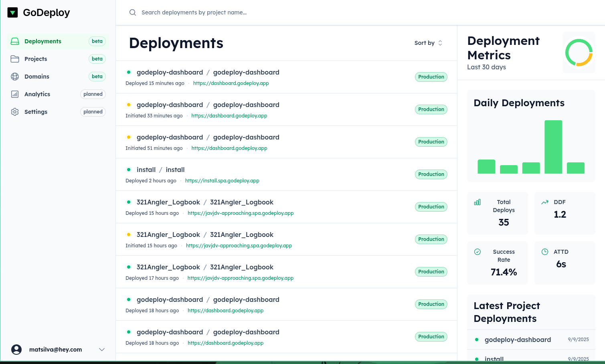Click the Analytics chart icon

[15, 94]
